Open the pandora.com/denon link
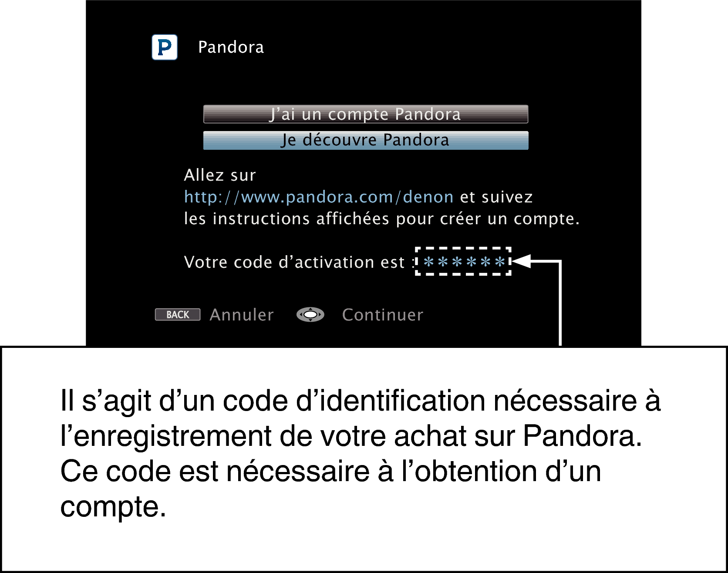The image size is (728, 573). pyautogui.click(x=319, y=197)
